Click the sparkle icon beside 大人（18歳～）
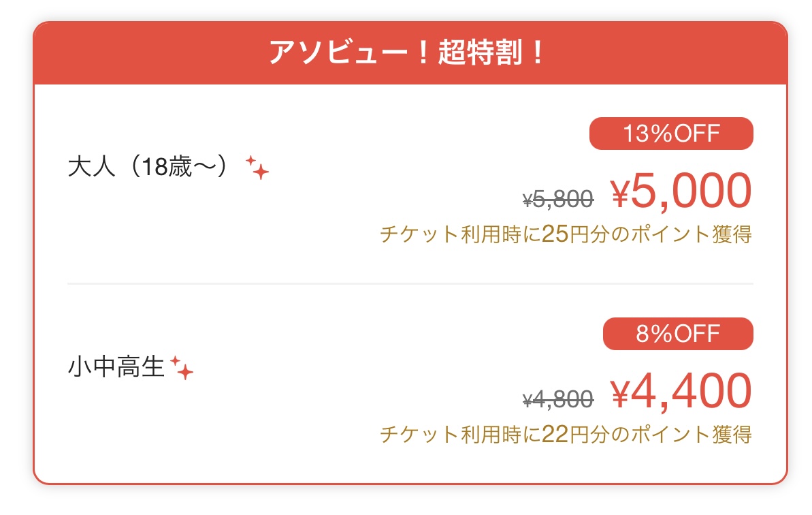This screenshot has height=515, width=812. (257, 167)
